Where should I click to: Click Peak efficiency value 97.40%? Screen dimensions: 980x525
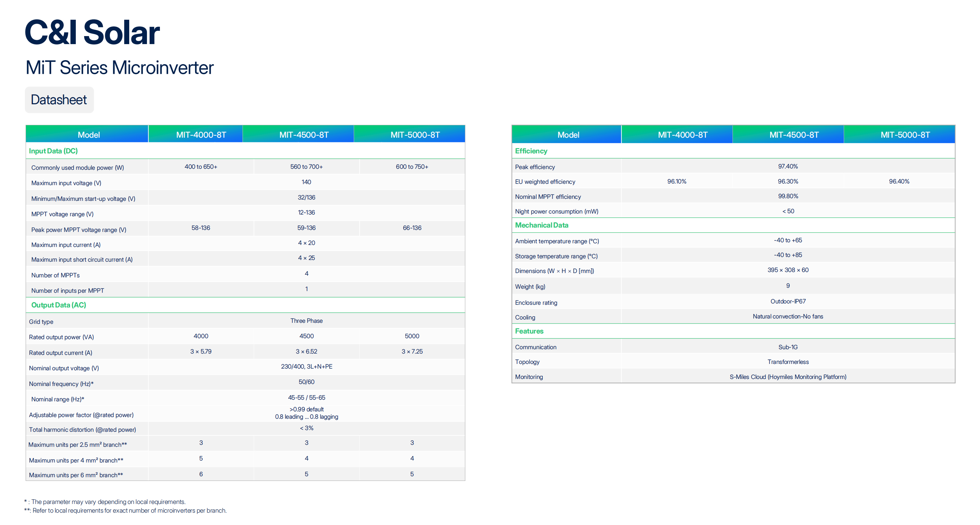[787, 166]
